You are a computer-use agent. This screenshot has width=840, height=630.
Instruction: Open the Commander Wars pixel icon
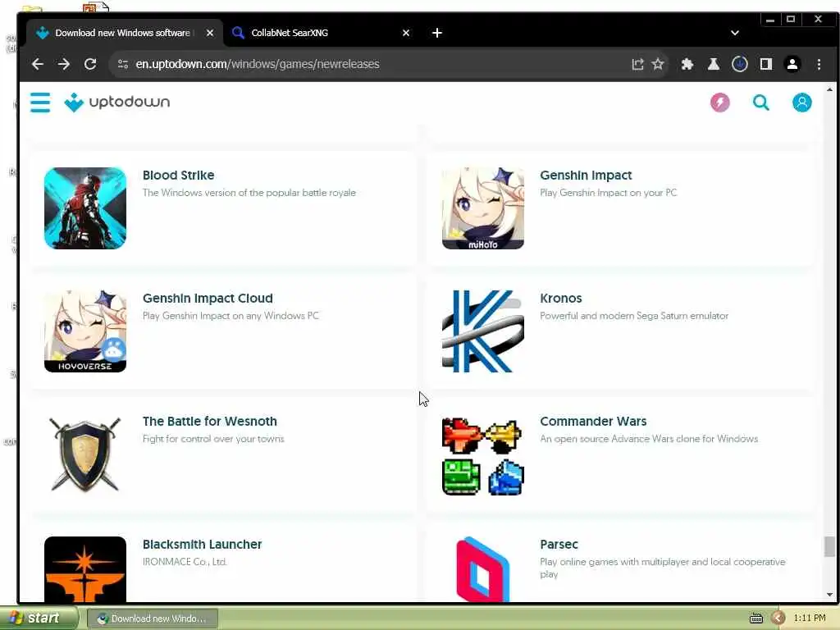(x=482, y=454)
